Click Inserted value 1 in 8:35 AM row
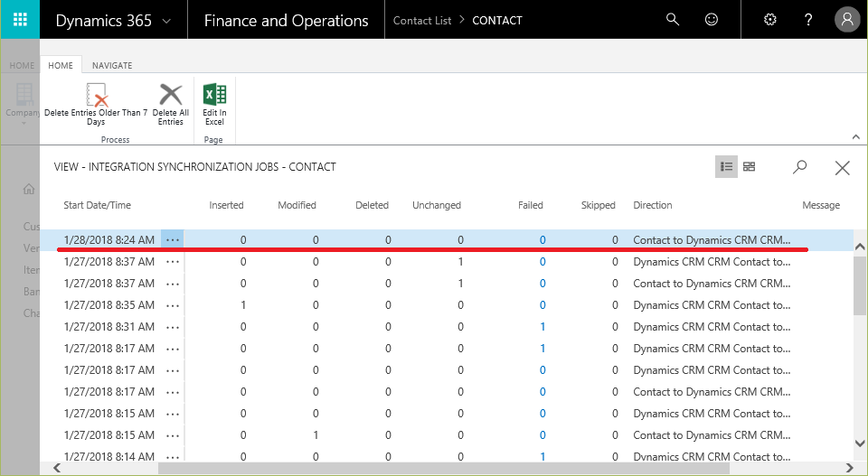This screenshot has height=476, width=868. pyautogui.click(x=243, y=305)
